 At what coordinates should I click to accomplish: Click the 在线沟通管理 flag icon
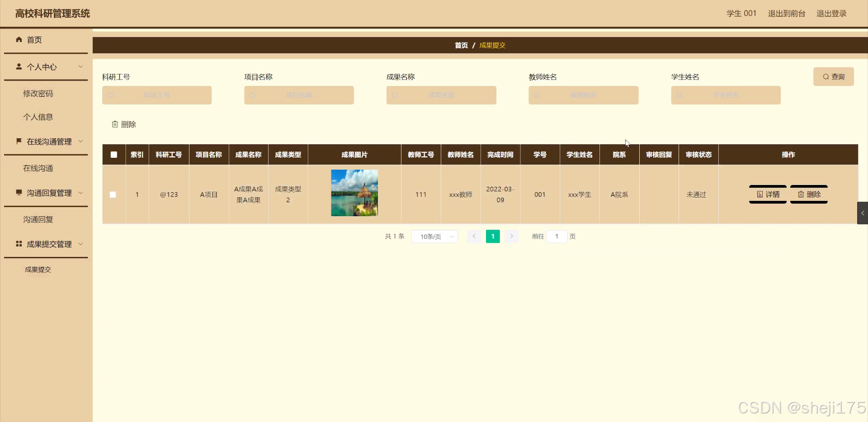click(x=19, y=141)
